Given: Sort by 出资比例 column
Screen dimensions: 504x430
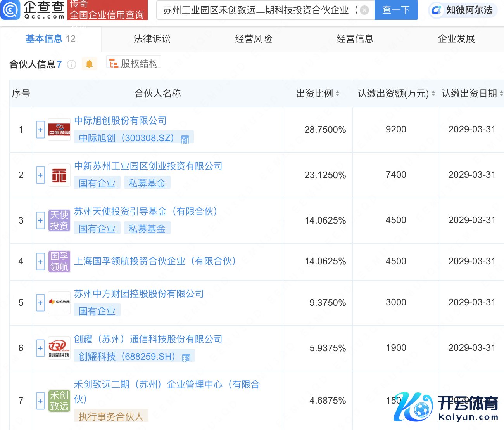Looking at the screenshot, I should coord(337,94).
